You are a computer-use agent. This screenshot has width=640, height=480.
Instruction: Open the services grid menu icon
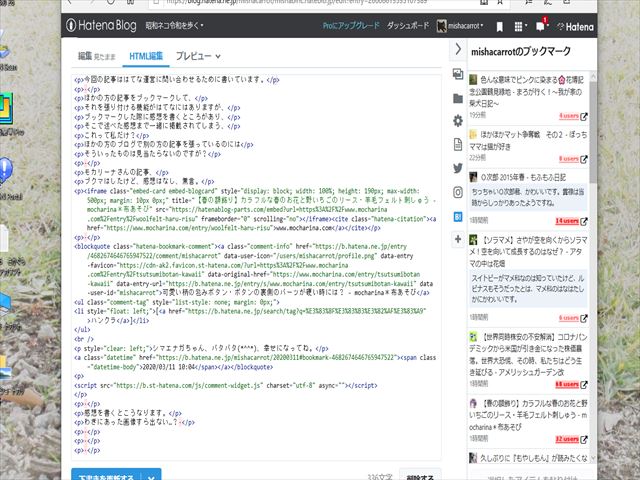(x=520, y=27)
